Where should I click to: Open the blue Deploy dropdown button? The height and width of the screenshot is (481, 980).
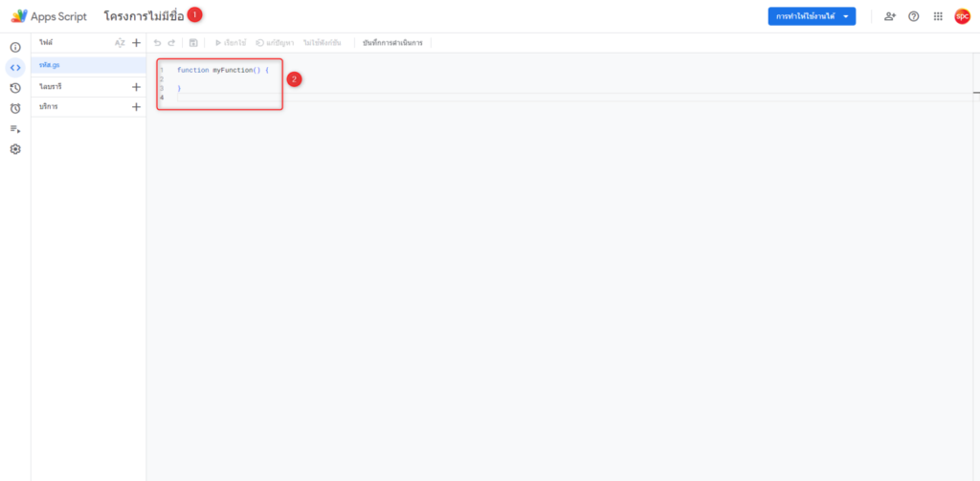point(812,16)
